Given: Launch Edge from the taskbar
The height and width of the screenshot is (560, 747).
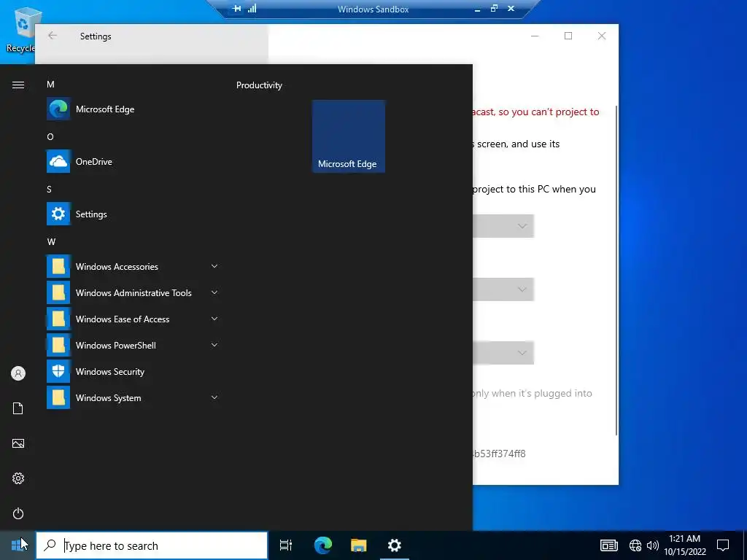Looking at the screenshot, I should pyautogui.click(x=322, y=545).
